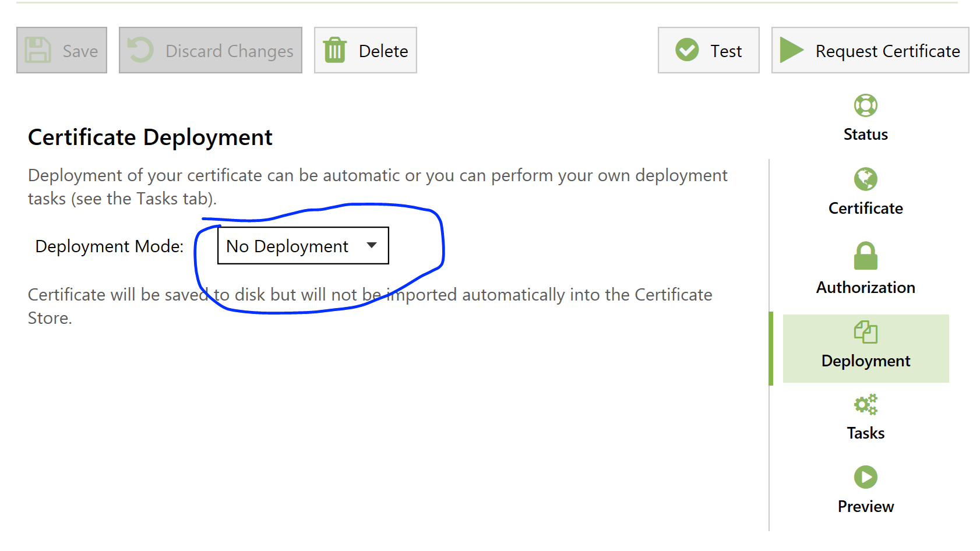Switch to the Status tab label
The height and width of the screenshot is (551, 980).
865,135
